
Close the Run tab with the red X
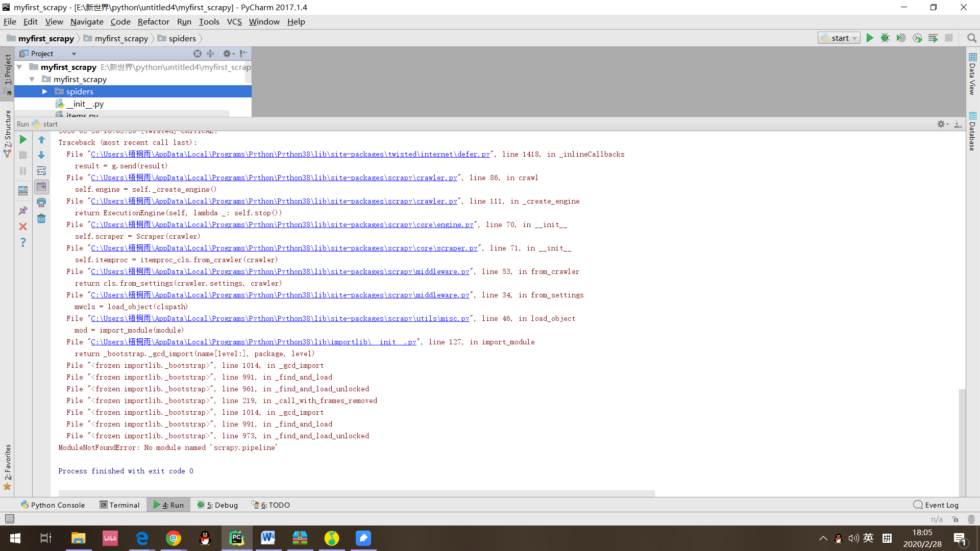pos(23,227)
